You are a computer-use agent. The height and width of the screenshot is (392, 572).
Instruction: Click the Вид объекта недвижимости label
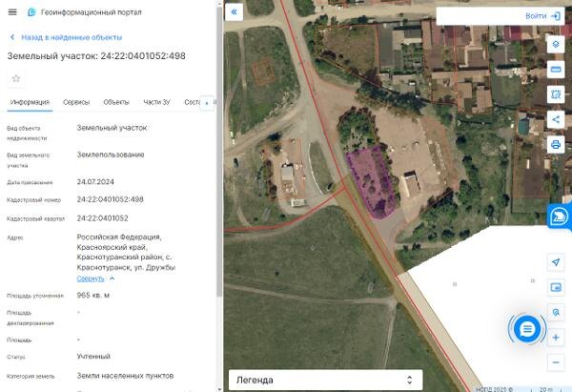[27, 134]
